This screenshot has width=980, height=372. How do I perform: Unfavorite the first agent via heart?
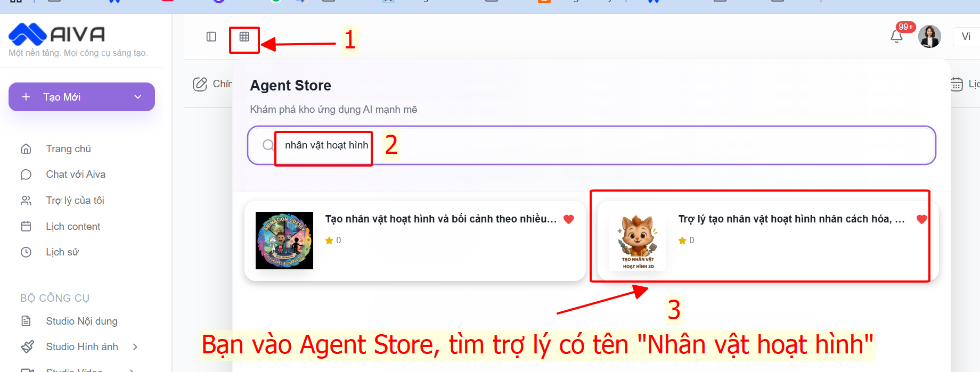(569, 219)
